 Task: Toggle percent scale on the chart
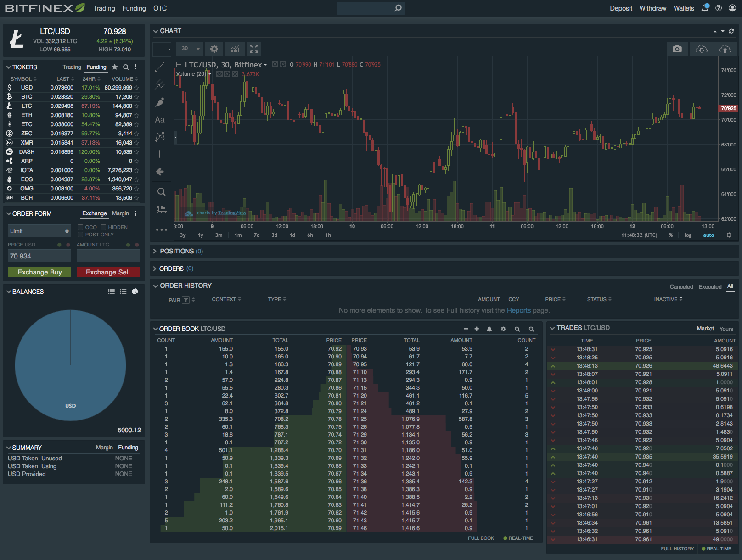point(671,235)
